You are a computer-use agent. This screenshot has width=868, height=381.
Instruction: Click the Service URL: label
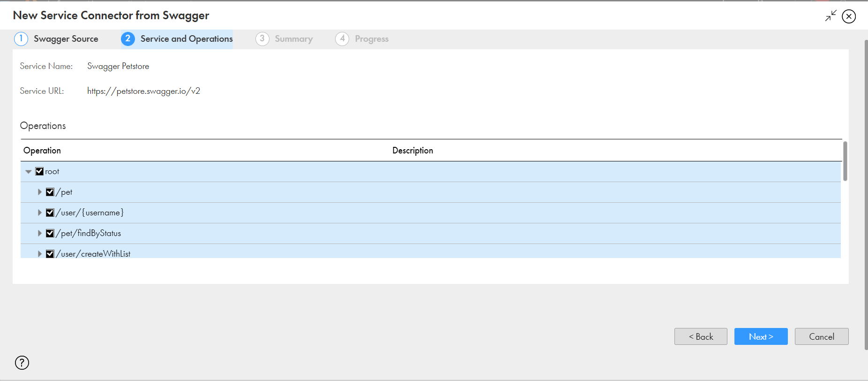(42, 91)
